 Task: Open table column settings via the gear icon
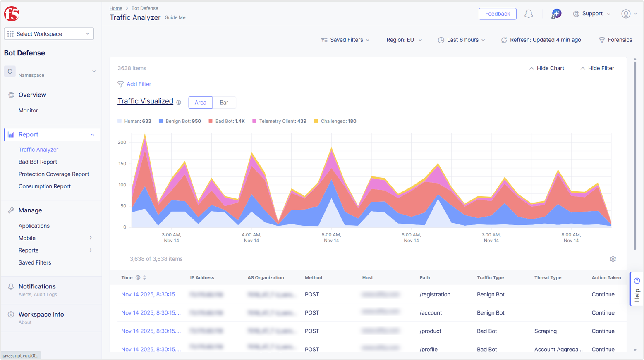point(613,259)
